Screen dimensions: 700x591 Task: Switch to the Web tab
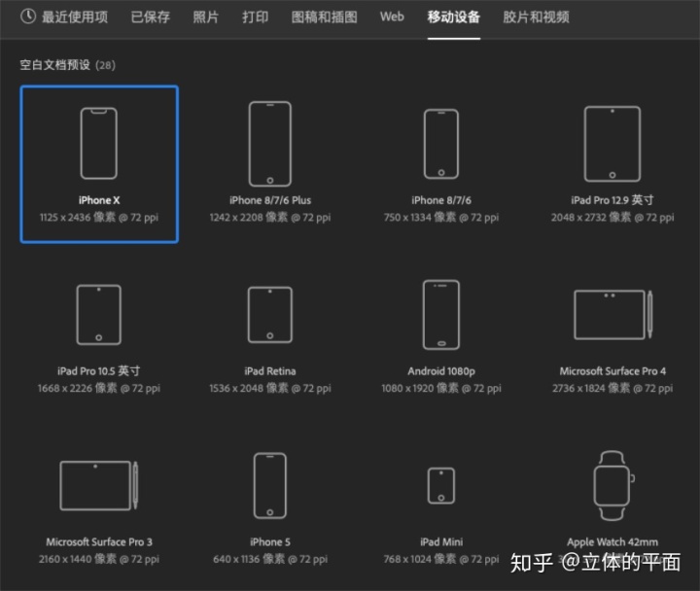click(392, 17)
